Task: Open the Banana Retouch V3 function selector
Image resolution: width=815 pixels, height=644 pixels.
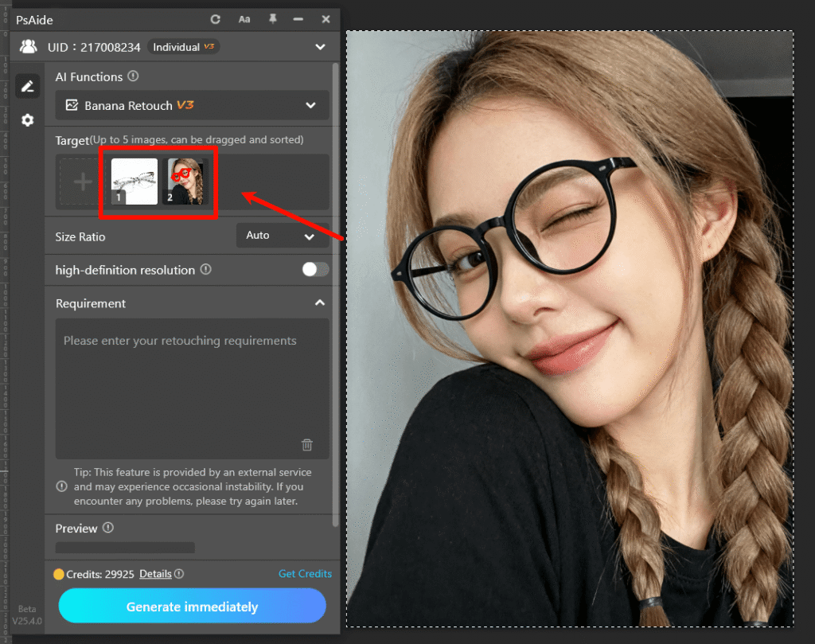Action: click(x=191, y=105)
